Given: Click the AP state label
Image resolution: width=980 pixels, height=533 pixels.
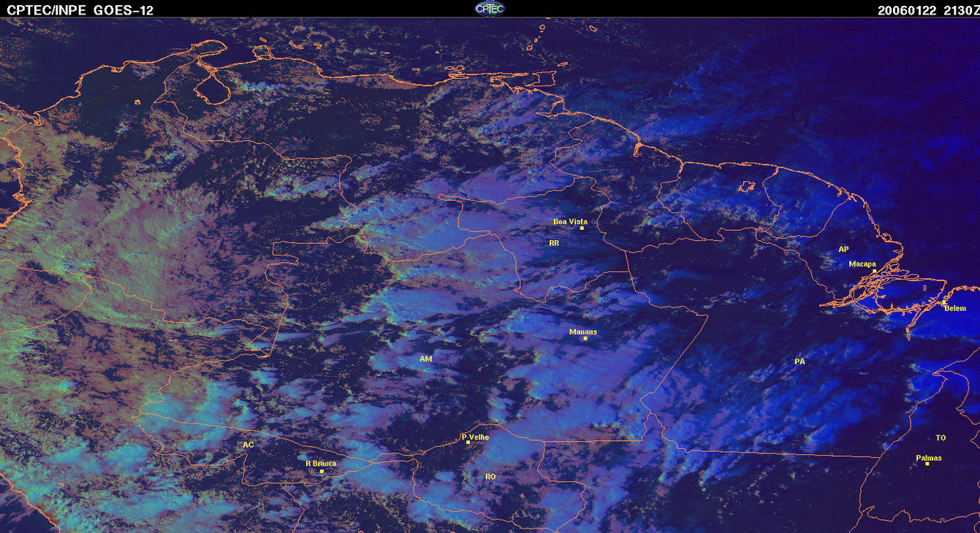Looking at the screenshot, I should tap(843, 249).
